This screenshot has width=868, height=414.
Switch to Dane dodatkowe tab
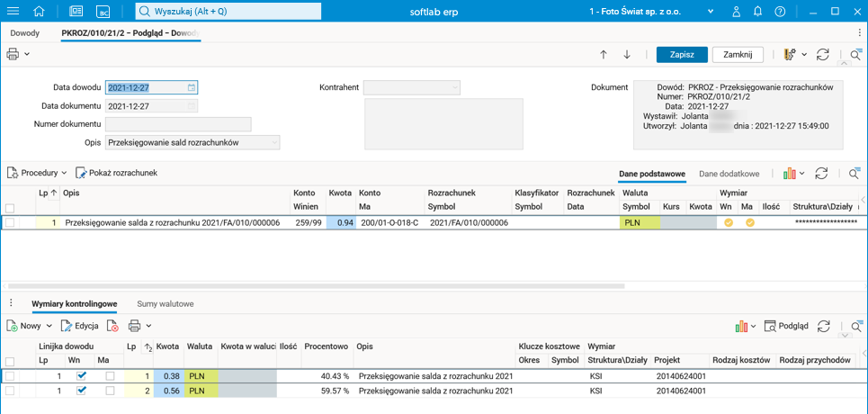click(x=729, y=174)
